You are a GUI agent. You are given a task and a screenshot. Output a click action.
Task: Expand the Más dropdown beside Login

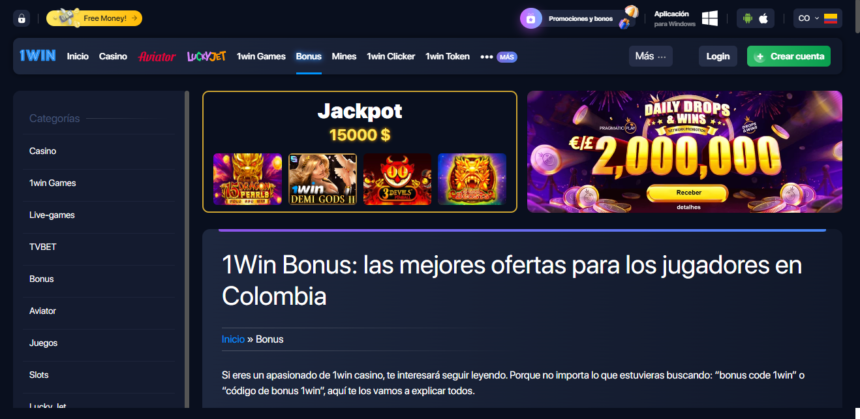(650, 56)
